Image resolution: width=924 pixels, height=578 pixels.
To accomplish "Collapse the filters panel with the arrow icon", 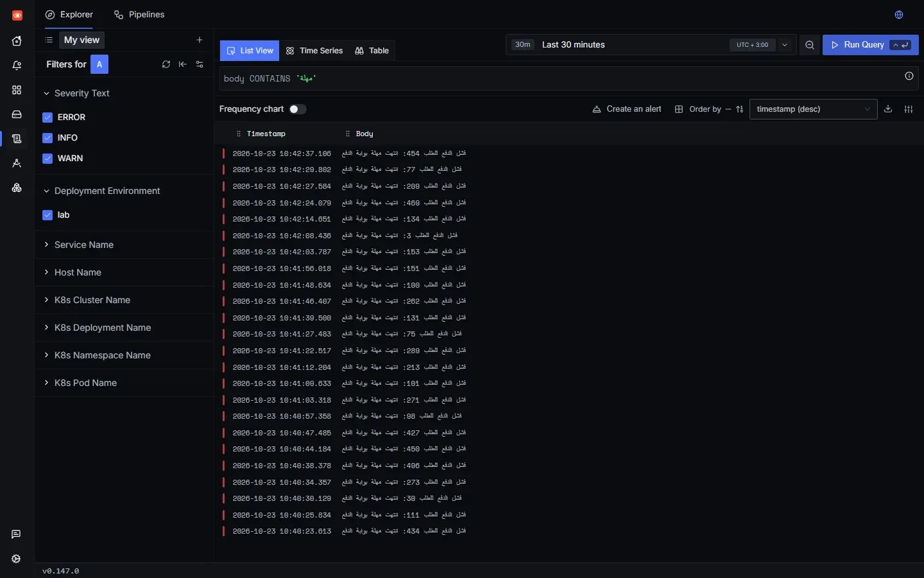I will (183, 64).
